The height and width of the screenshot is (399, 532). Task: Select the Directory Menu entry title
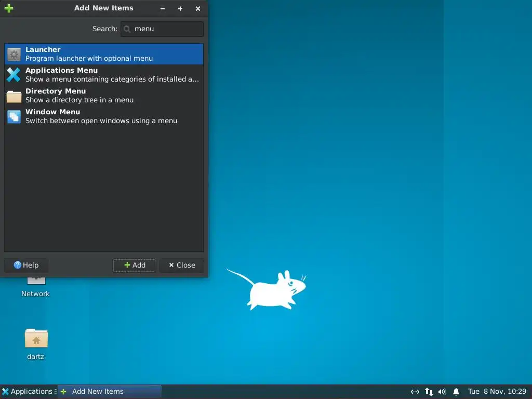[x=56, y=91]
